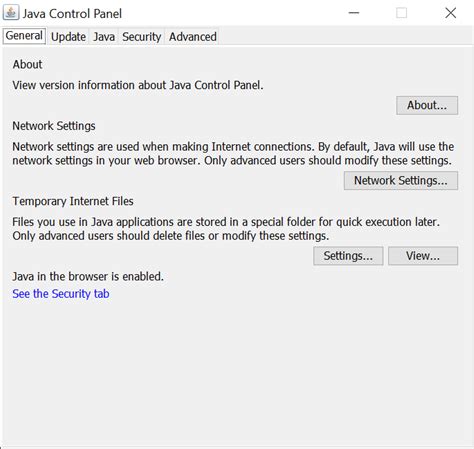474x449 pixels.
Task: Click the Java coffee cup title icon
Action: click(10, 13)
